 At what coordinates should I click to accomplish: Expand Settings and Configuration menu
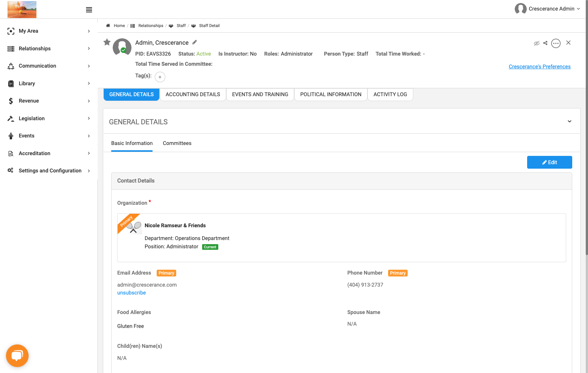pos(49,171)
